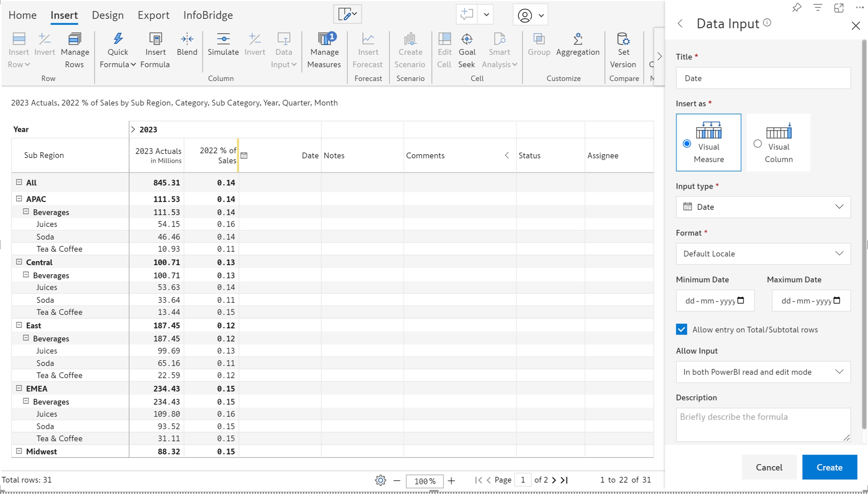Click the Create button
Screen dimensions: 868x494
(x=829, y=467)
